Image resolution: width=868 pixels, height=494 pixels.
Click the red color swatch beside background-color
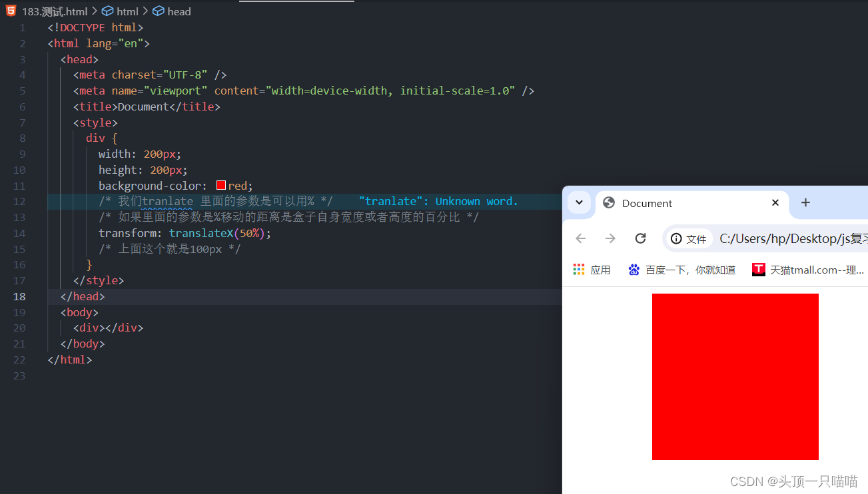point(220,185)
